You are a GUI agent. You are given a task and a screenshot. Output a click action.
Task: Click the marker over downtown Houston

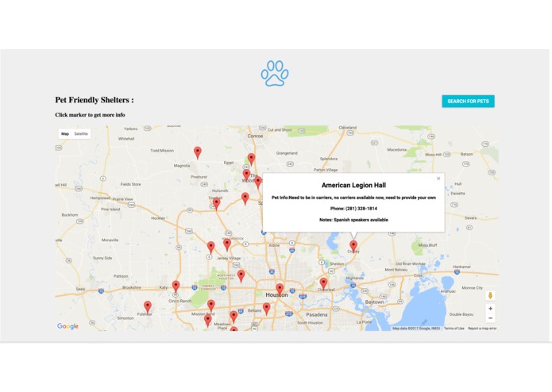(x=280, y=290)
